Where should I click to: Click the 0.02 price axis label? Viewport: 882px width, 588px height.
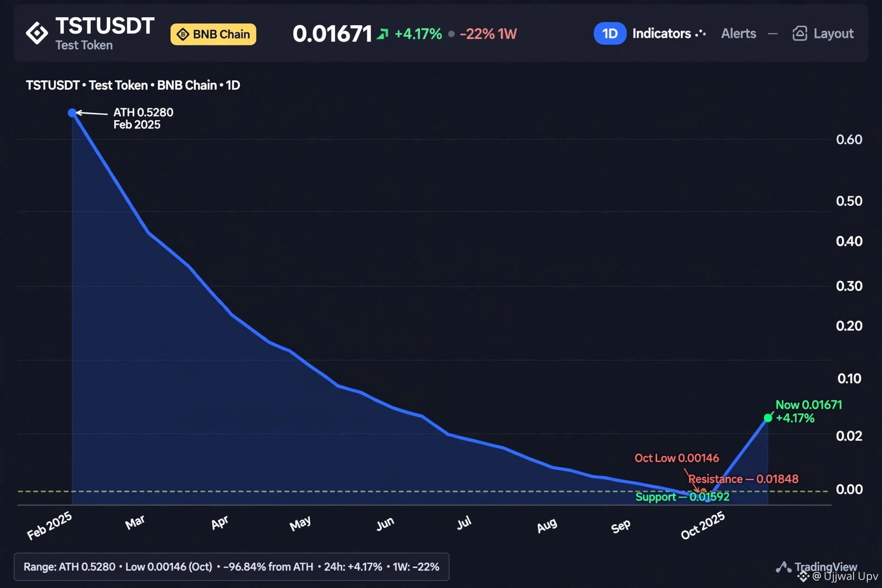(849, 436)
